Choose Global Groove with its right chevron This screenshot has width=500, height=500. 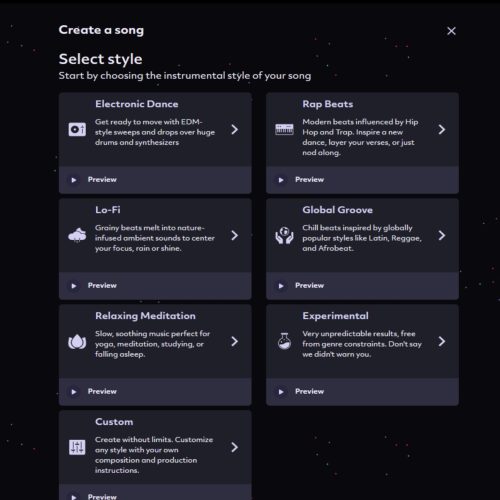click(x=442, y=235)
